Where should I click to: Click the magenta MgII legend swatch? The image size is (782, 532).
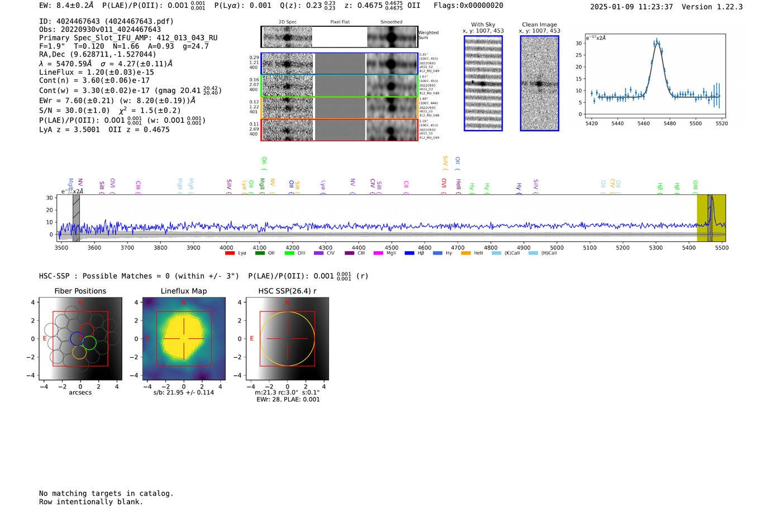[379, 253]
